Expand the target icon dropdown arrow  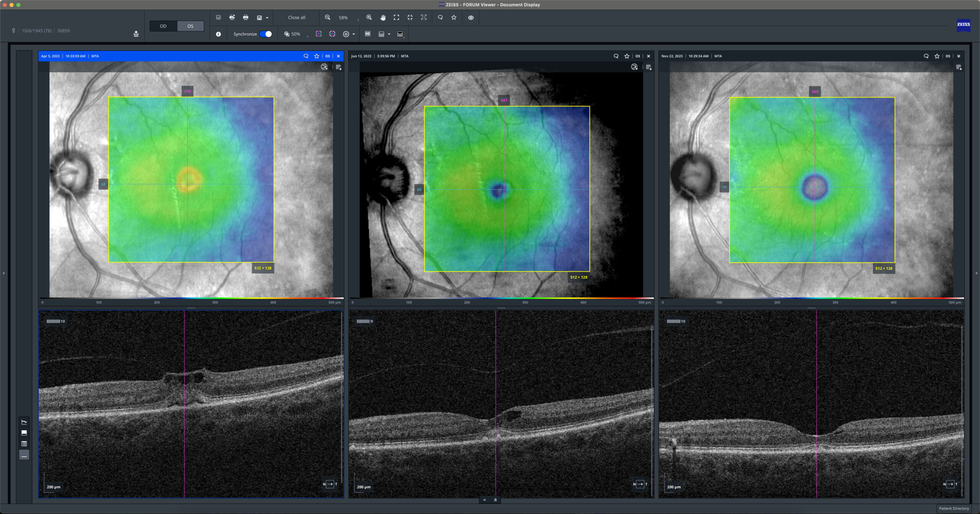354,34
